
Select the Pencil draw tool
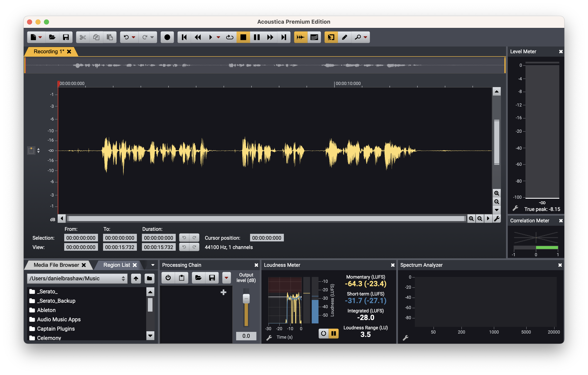coord(344,37)
